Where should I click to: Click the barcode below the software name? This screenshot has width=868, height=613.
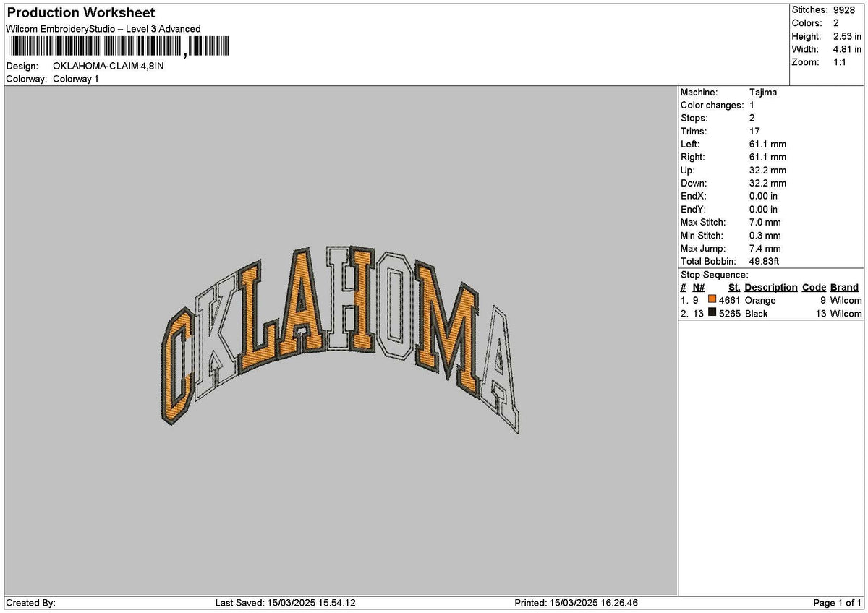pos(118,47)
